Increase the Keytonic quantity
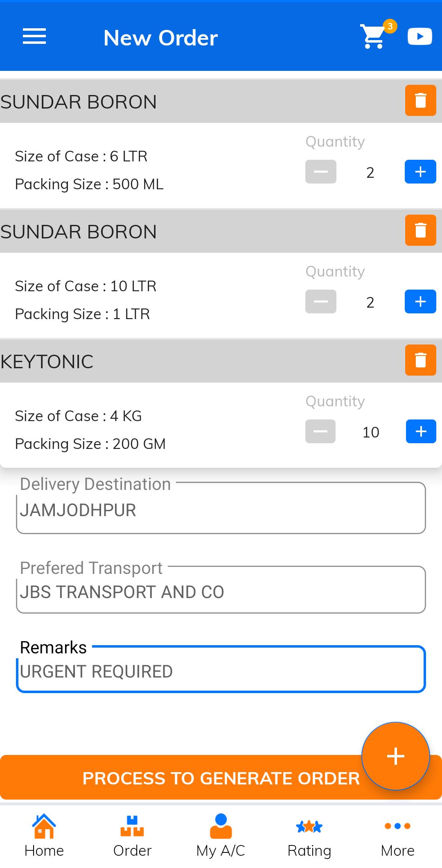 pos(421,431)
